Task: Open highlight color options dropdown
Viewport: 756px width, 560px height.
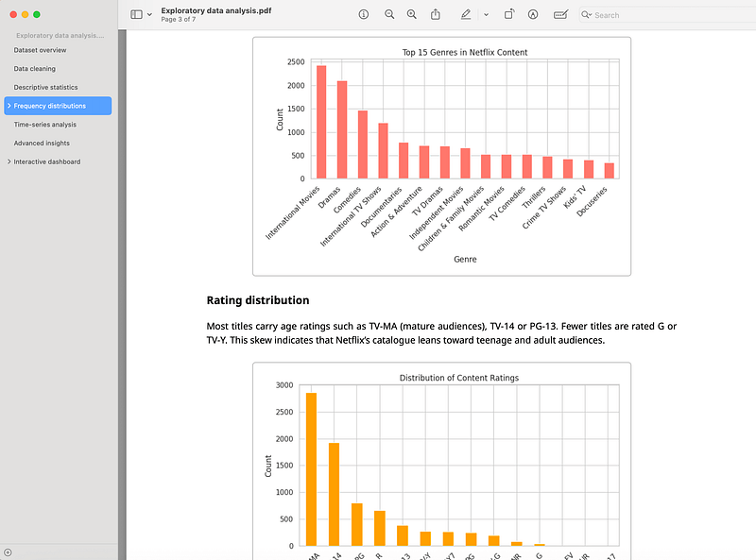Action: click(486, 15)
